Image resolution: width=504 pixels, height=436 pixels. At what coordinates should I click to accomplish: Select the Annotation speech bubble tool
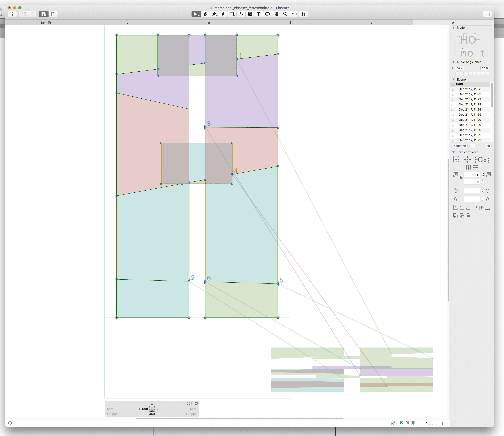(x=267, y=14)
